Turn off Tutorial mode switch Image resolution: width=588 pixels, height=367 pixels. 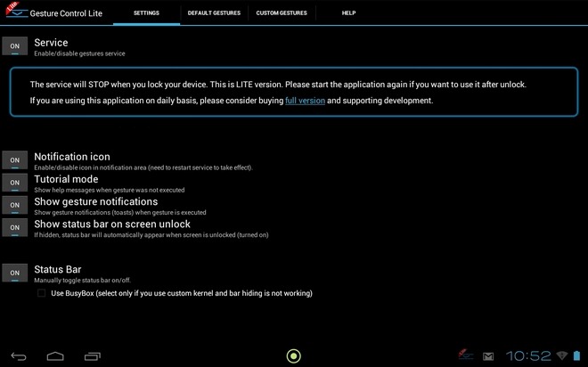pos(14,183)
